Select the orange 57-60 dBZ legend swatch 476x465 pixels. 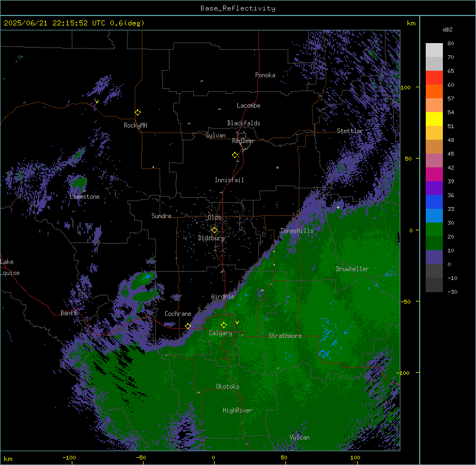tap(434, 91)
